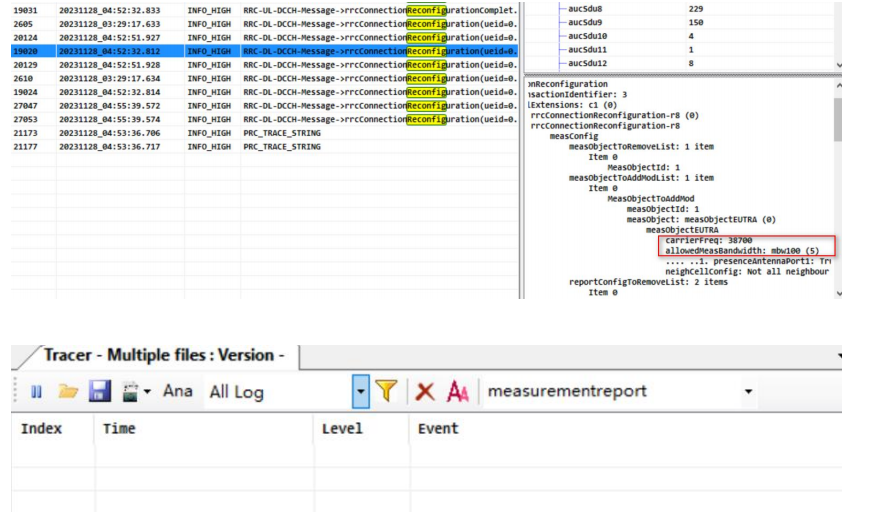Image resolution: width=869 pixels, height=517 pixels.
Task: Click the device capture icon beside the save icon
Action: tap(132, 392)
